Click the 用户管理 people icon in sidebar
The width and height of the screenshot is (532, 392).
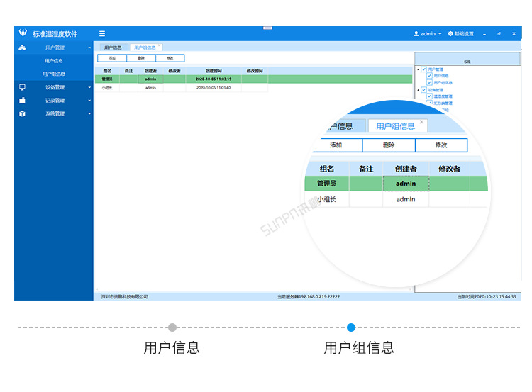(x=22, y=47)
